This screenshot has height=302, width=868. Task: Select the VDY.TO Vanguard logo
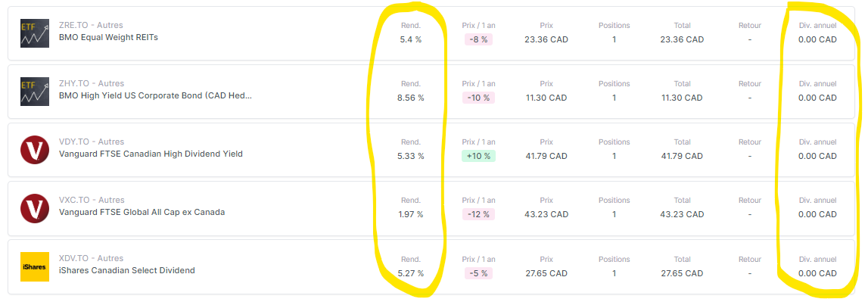pyautogui.click(x=35, y=150)
